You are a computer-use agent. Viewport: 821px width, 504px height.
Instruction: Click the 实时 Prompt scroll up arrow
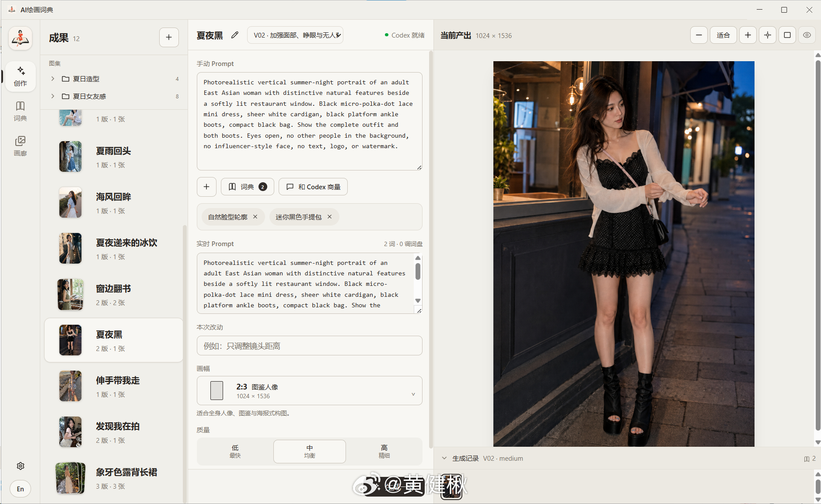coord(418,258)
